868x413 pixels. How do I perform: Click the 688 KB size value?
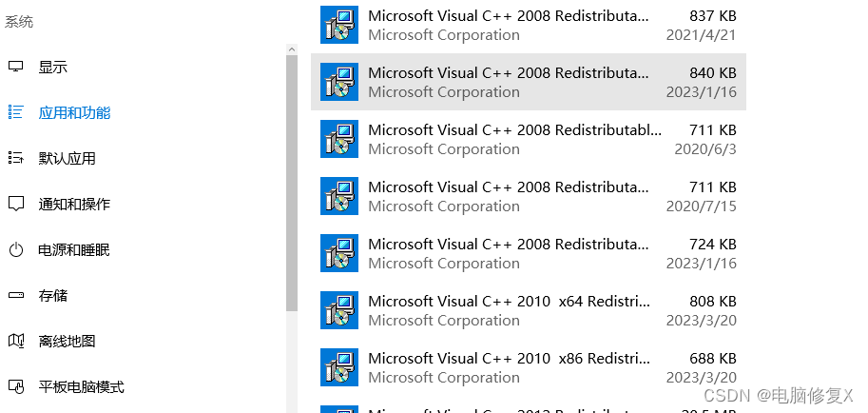pyautogui.click(x=713, y=358)
